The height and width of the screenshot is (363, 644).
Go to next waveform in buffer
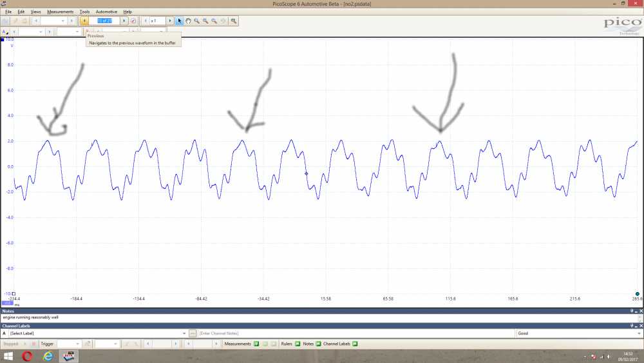[x=124, y=21]
